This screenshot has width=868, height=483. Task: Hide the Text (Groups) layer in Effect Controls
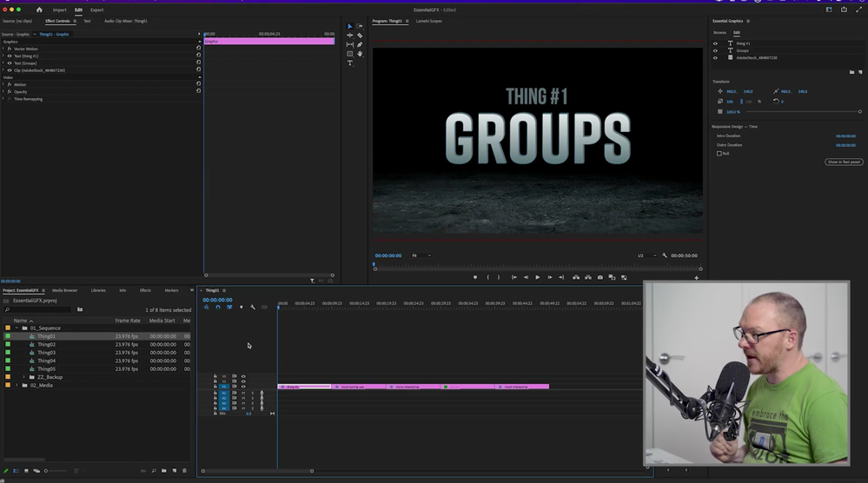10,63
